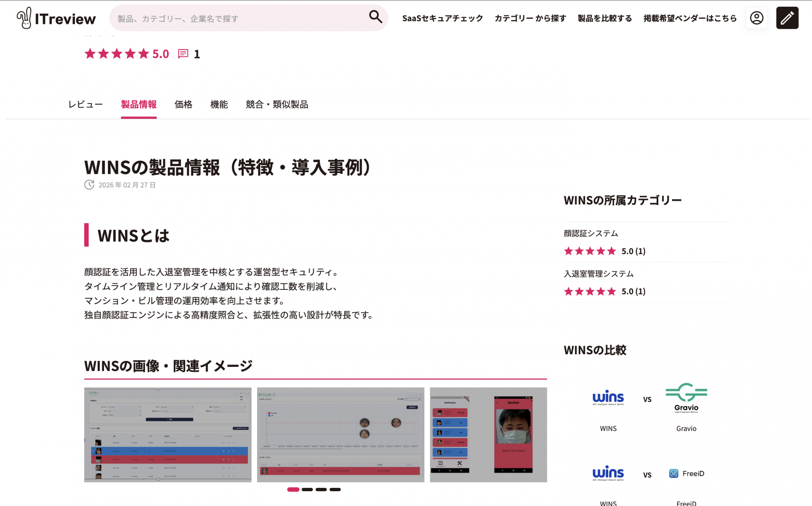Click the search magnifier icon
Image resolution: width=812 pixels, height=506 pixels.
376,17
